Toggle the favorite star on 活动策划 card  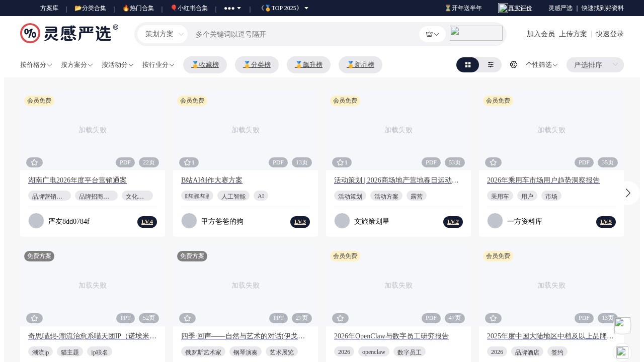[340, 162]
